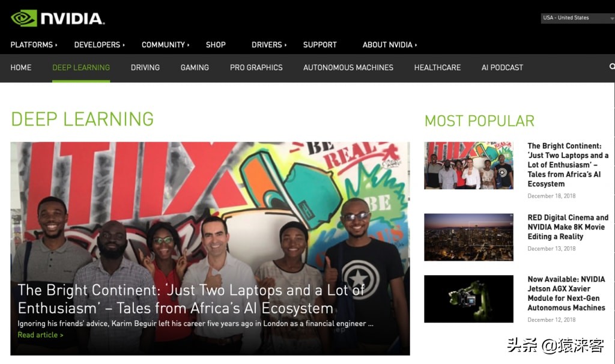Select the AI PODCAST tab
Image resolution: width=615 pixels, height=364 pixels.
click(502, 67)
